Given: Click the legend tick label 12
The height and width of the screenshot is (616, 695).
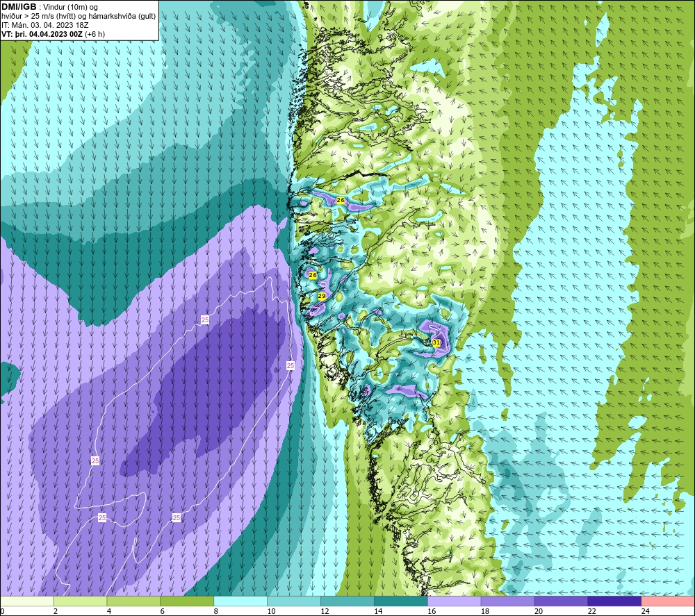Looking at the screenshot, I should (x=325, y=611).
